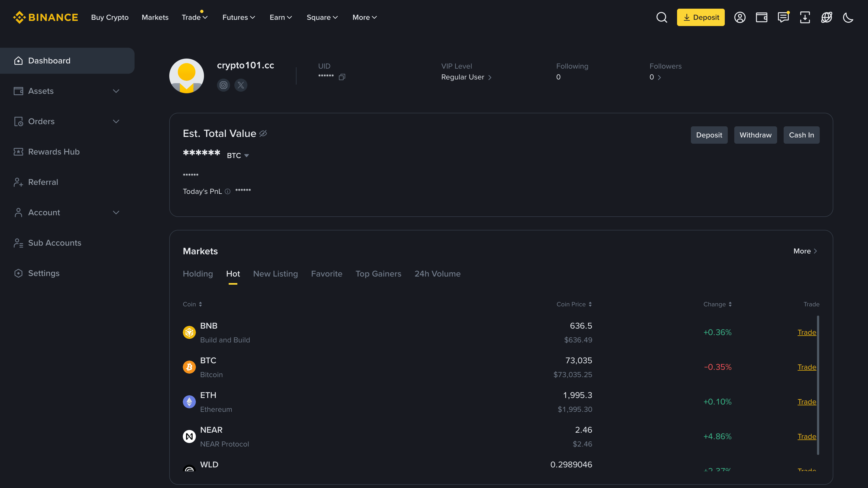Click the Sub Accounts icon in sidebar

[18, 243]
